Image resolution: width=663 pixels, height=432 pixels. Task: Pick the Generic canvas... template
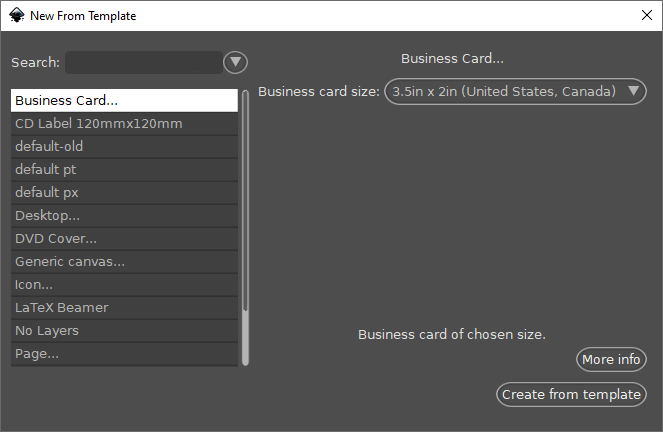point(124,262)
